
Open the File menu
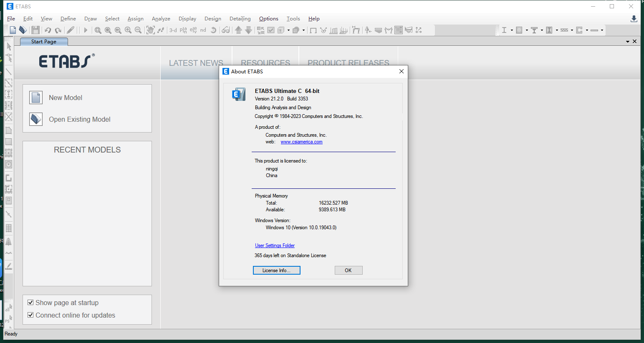[x=11, y=19]
